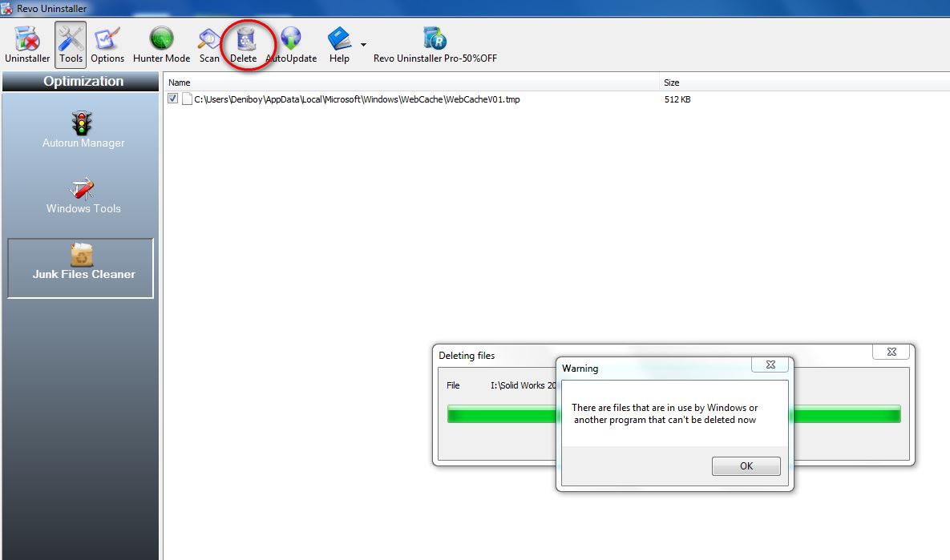The image size is (950, 560).
Task: Select the Tools toolbar icon
Action: 71,44
